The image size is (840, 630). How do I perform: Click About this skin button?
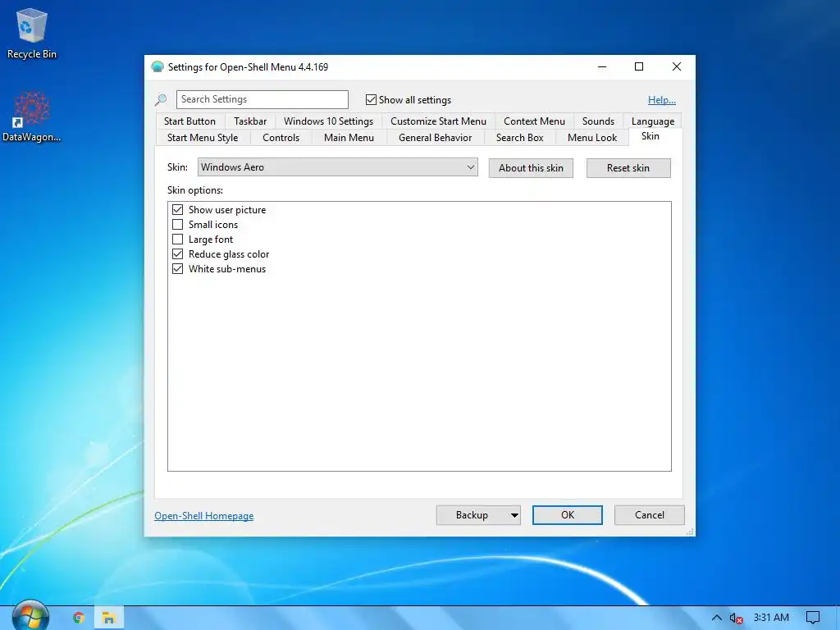(531, 167)
